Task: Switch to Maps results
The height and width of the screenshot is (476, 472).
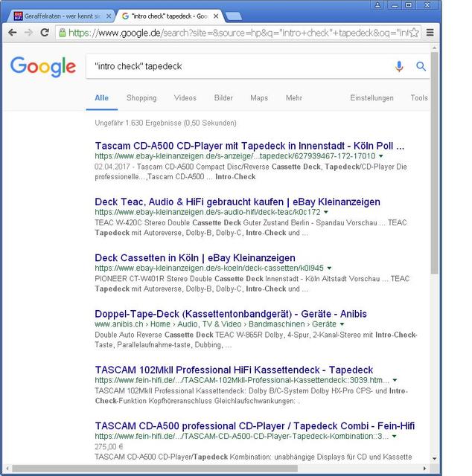Action: click(x=259, y=97)
